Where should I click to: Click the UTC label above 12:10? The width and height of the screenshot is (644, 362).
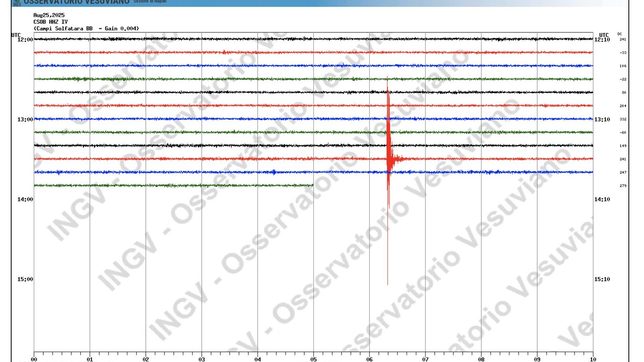coord(604,35)
